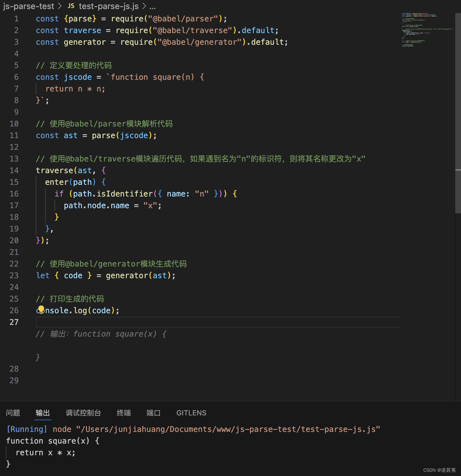Click output line 'return x * x;'

45,452
